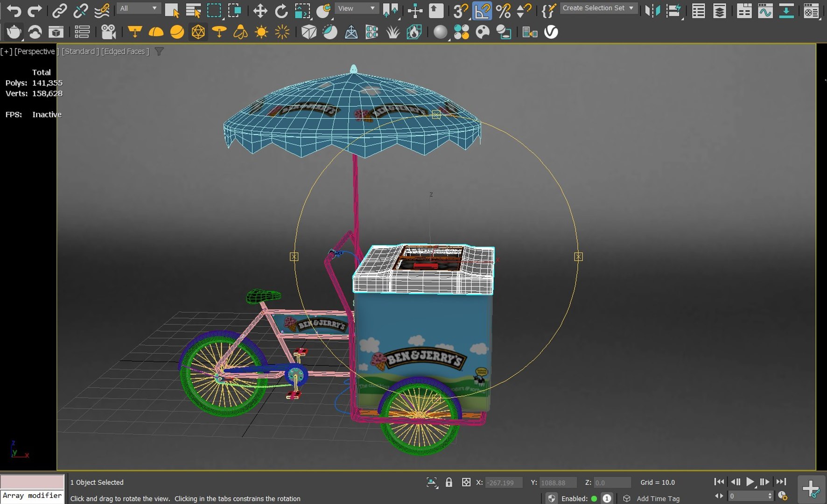Open the Rendered Frame Window icon
This screenshot has height=504, width=827.
56,32
